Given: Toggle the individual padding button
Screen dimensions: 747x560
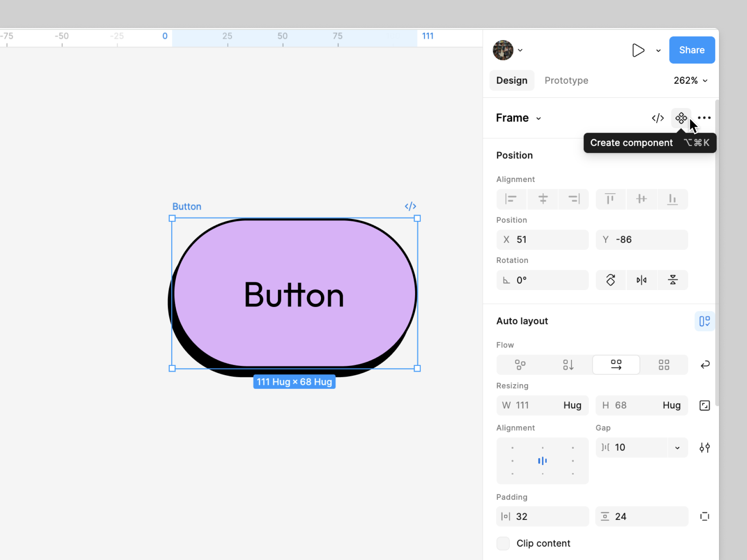Looking at the screenshot, I should click(705, 516).
